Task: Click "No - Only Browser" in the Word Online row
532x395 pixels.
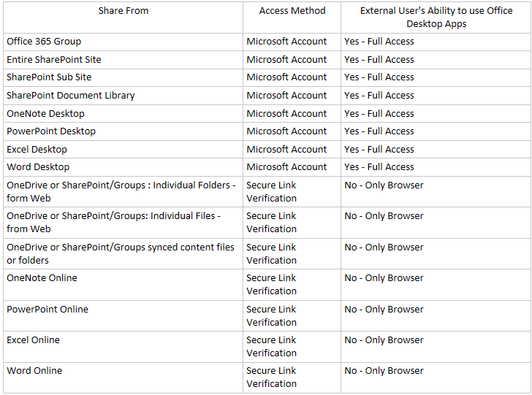Action: (384, 371)
